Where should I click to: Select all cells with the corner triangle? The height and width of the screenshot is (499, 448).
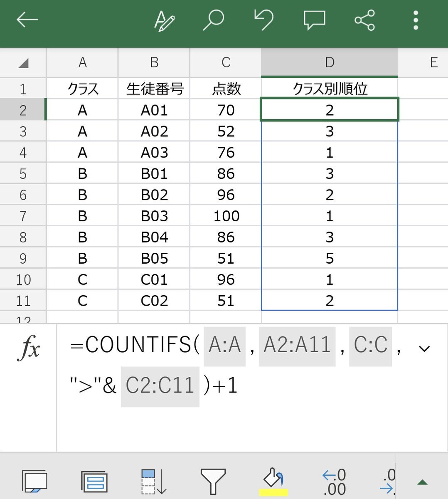point(23,63)
